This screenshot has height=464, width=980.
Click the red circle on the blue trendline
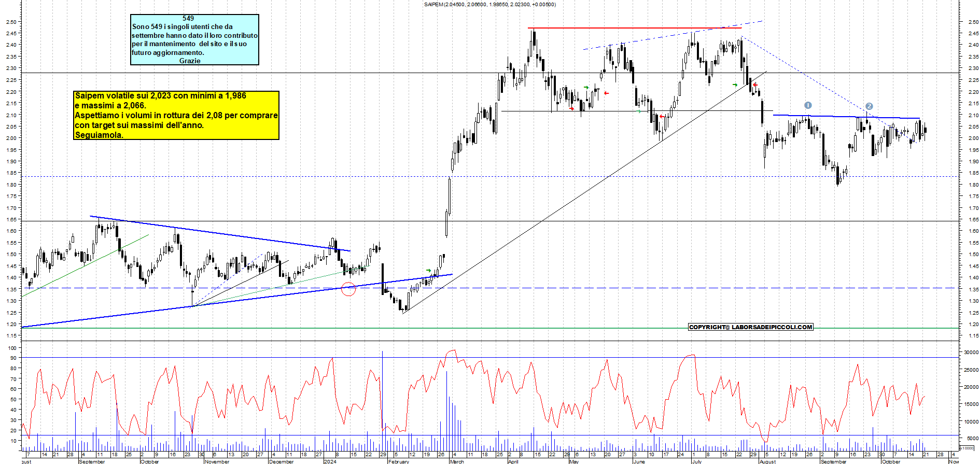pos(348,289)
